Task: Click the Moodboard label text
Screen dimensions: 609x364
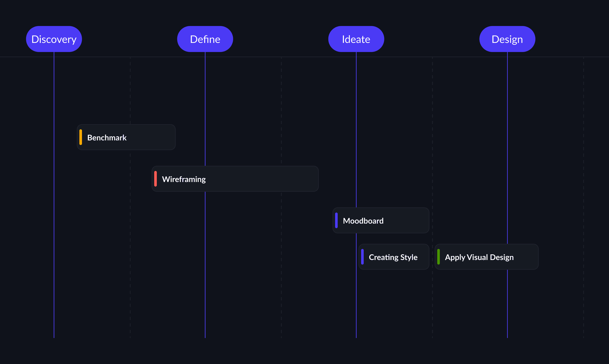Action: [363, 221]
